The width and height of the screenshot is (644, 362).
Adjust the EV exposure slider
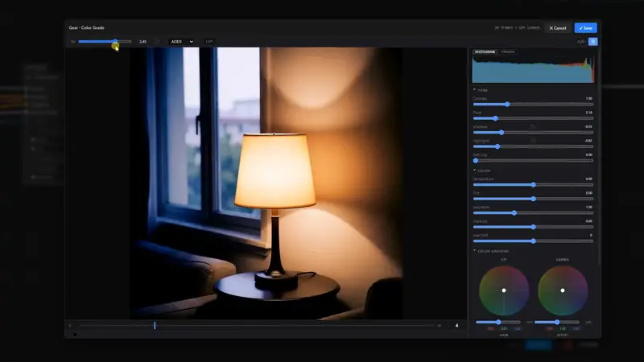(x=105, y=42)
